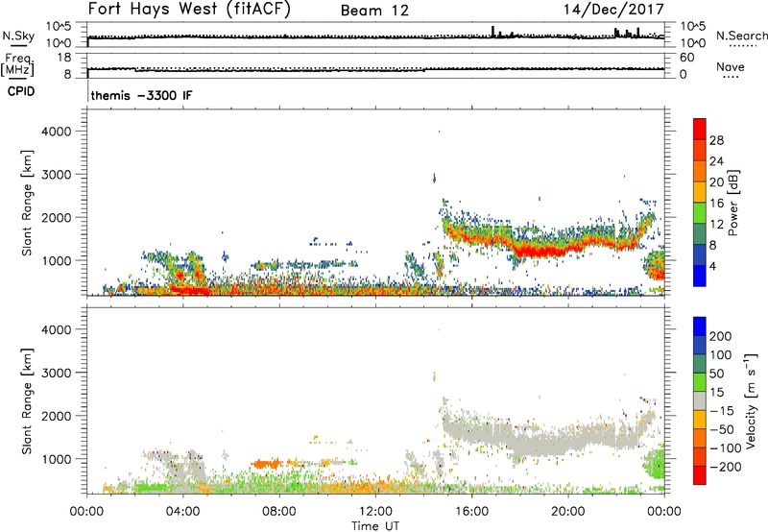Click the '08:00' time axis tick label
768x532 pixels.
tap(279, 512)
